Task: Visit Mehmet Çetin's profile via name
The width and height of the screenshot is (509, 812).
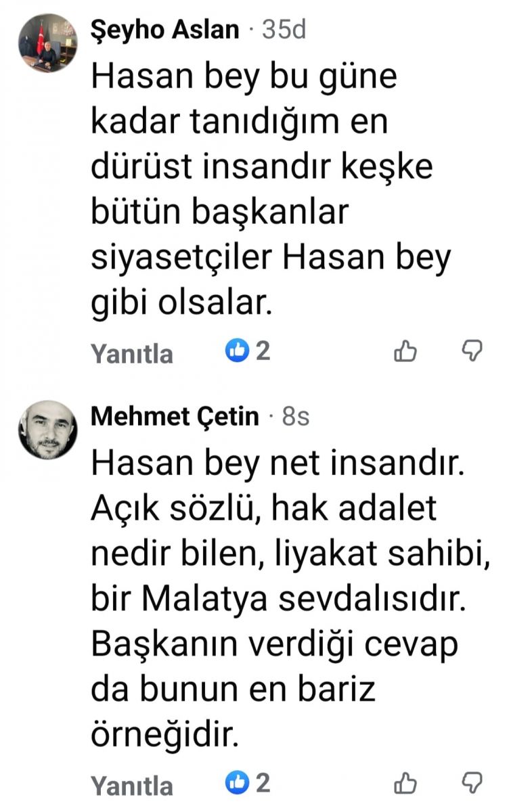Action: click(175, 417)
